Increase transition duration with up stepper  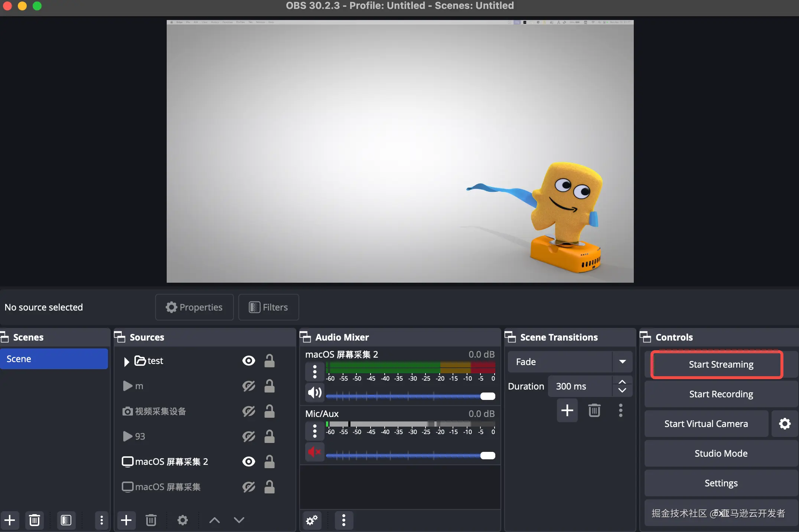click(622, 382)
